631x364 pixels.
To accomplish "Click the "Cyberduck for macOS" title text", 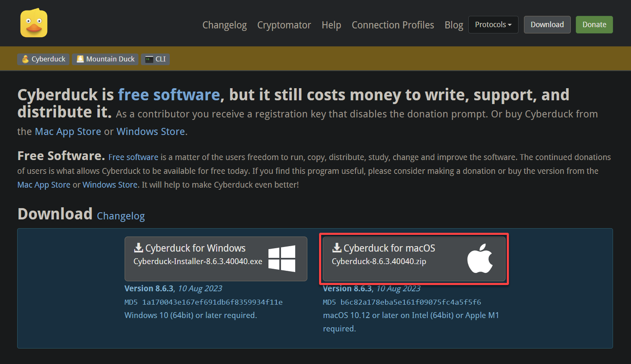I will (389, 248).
